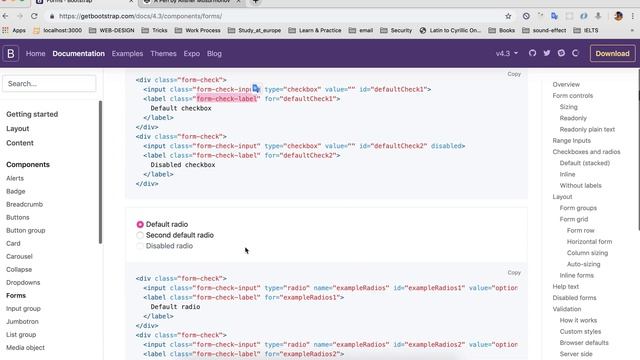The height and width of the screenshot is (360, 640).
Task: Open the localhost:3000 bookmark
Action: pos(58,30)
